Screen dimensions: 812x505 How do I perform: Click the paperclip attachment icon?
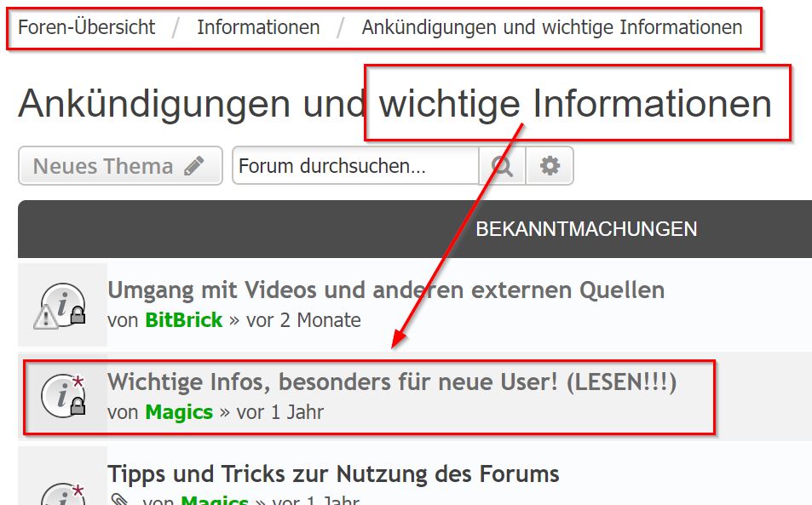click(x=119, y=501)
